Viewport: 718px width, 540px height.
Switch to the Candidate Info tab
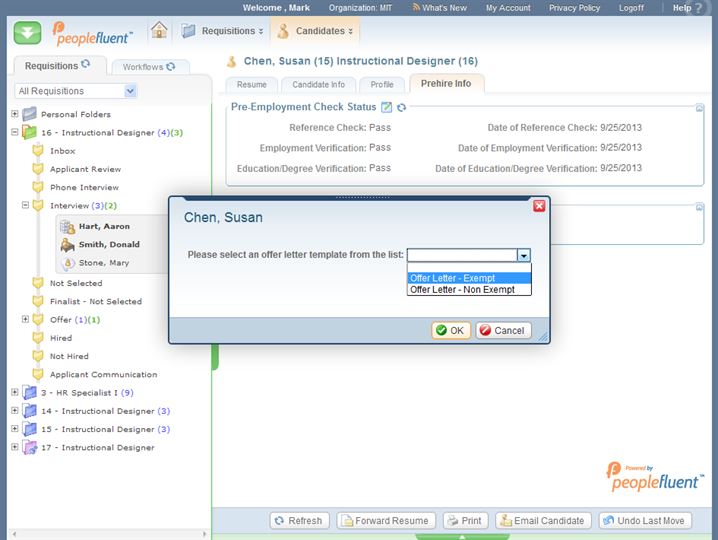[x=318, y=85]
